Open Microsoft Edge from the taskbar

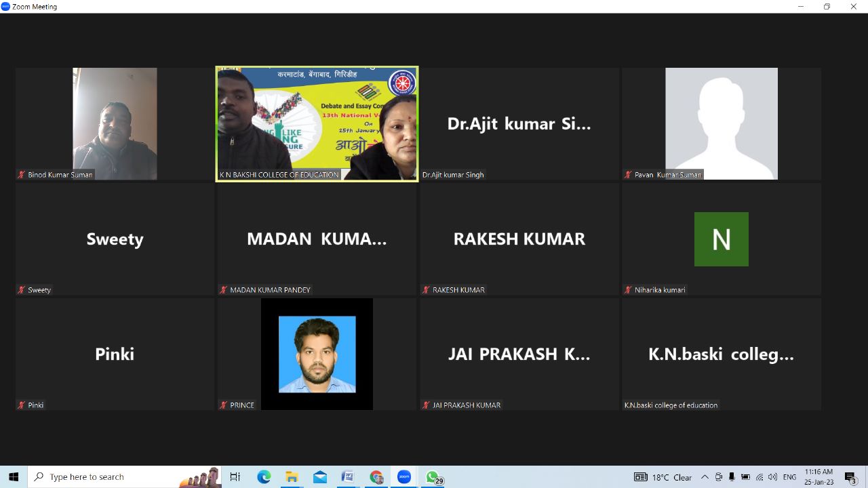click(264, 477)
